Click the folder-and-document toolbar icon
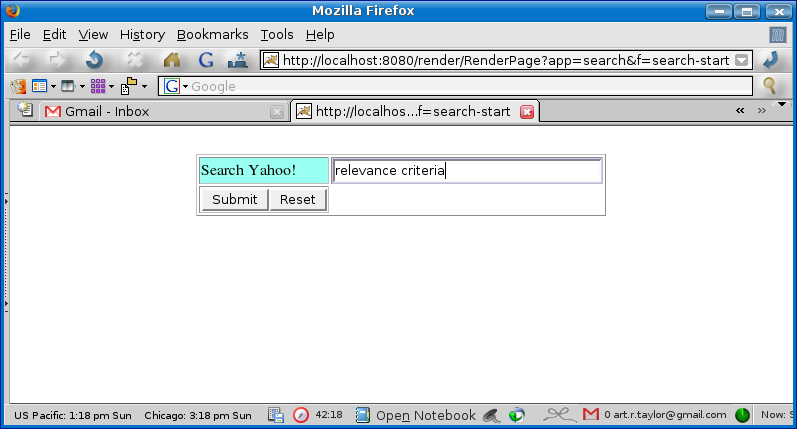The width and height of the screenshot is (797, 429). pyautogui.click(x=129, y=86)
